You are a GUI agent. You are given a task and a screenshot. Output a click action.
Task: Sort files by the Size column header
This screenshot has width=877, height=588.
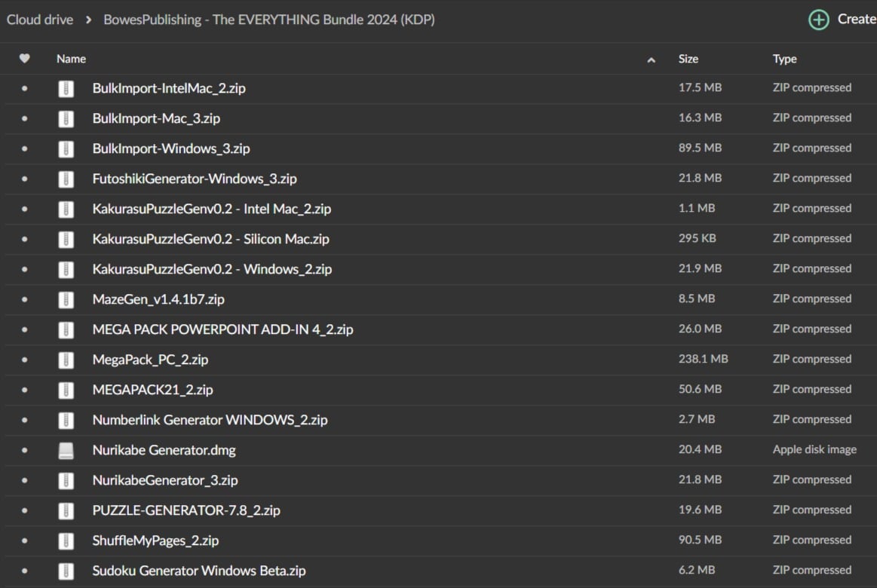pos(688,59)
